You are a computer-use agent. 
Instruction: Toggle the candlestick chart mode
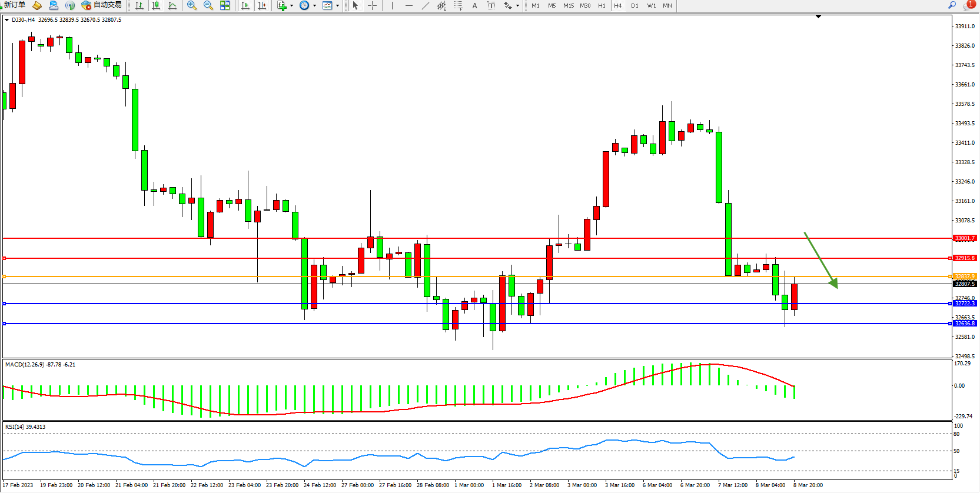pyautogui.click(x=156, y=5)
